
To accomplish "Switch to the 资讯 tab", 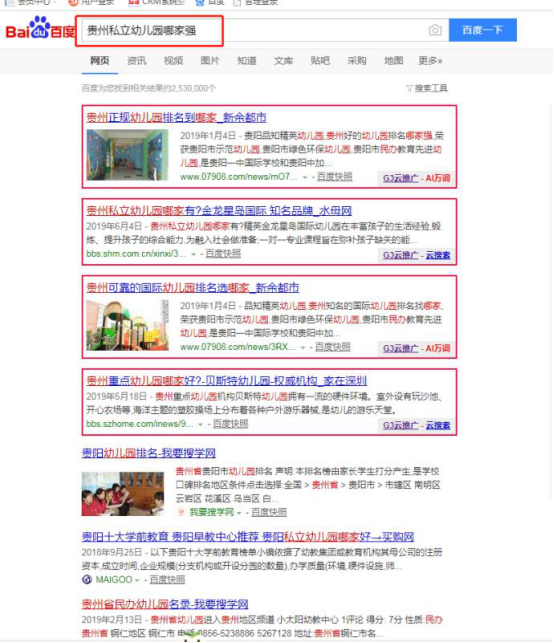I will [x=137, y=61].
